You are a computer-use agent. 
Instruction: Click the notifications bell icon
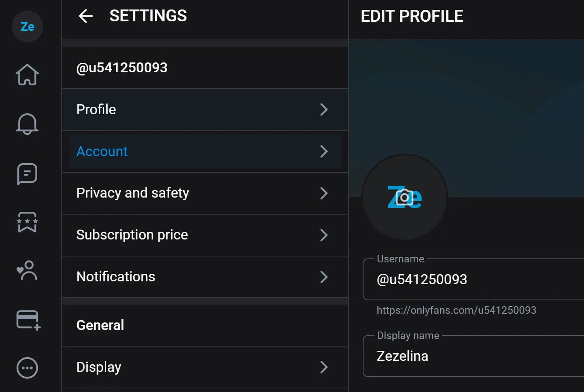point(27,124)
